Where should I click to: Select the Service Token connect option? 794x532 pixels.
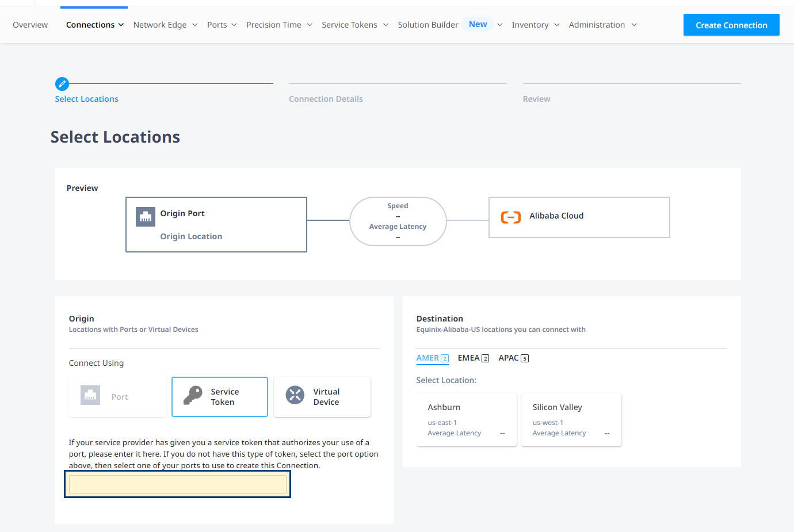[x=220, y=397]
